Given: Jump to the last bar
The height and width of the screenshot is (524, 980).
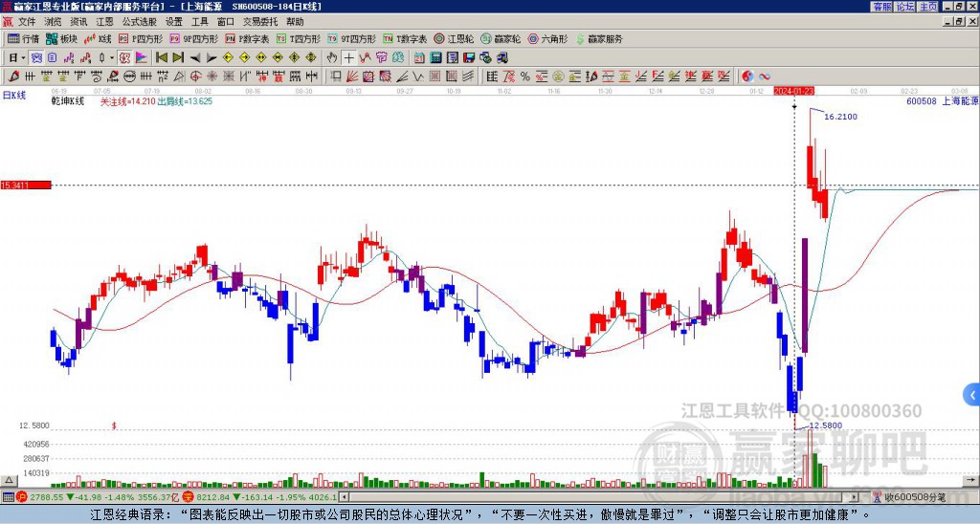Looking at the screenshot, I should coord(178,58).
